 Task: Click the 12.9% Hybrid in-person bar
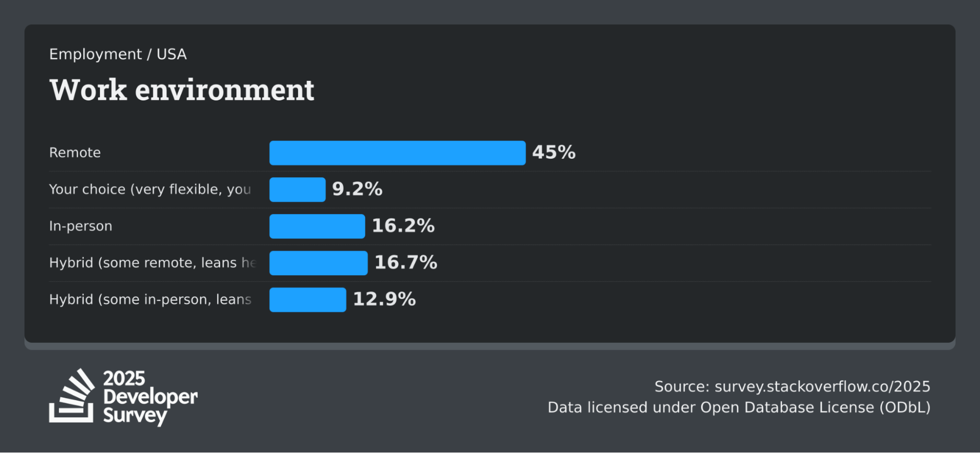coord(307,300)
